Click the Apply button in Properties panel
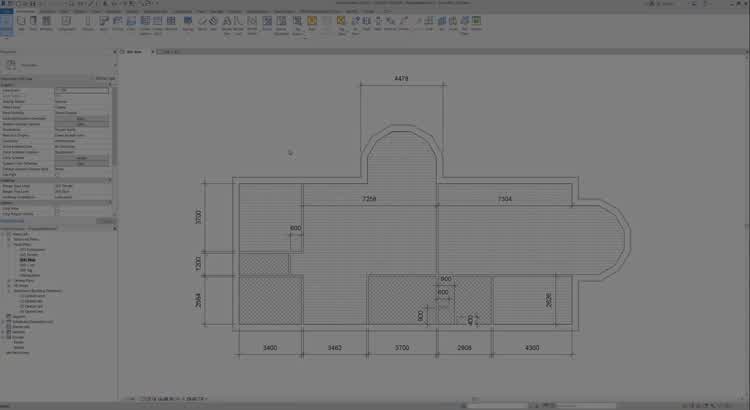The height and width of the screenshot is (410, 750). coord(103,221)
